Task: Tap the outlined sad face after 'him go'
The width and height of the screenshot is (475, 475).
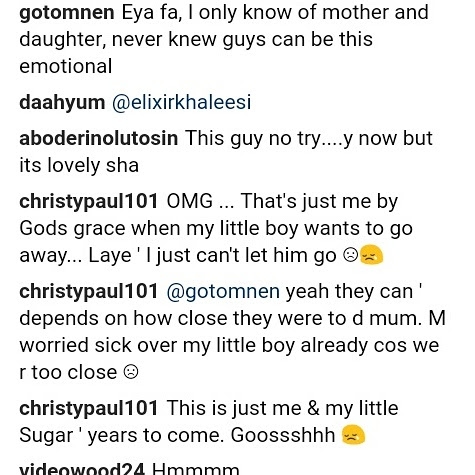Action: (351, 255)
